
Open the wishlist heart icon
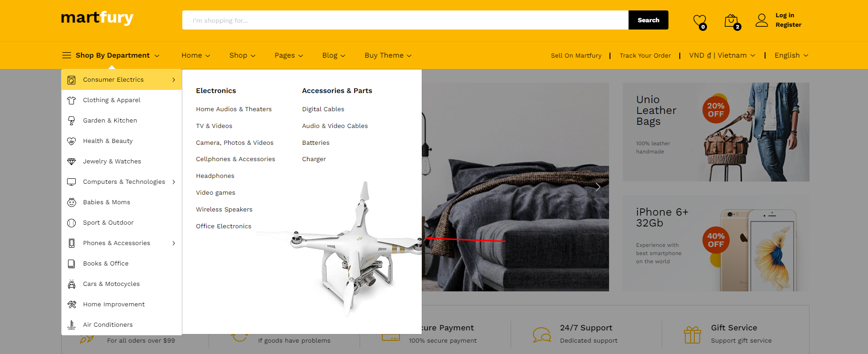699,21
